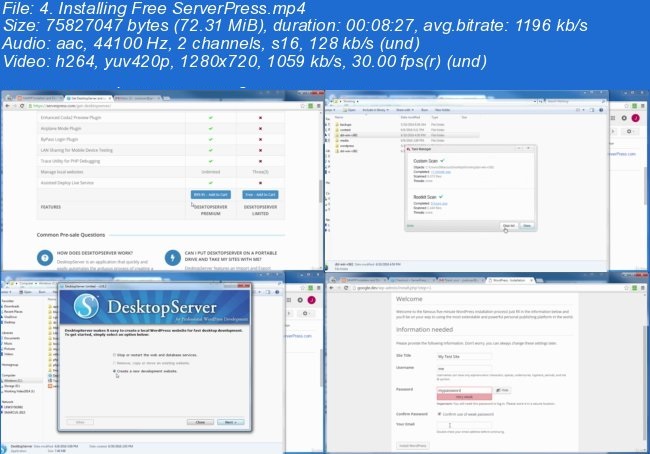The width and height of the screenshot is (650, 454).
Task: Add DesktopServer Premium to cart
Action: 211,194
